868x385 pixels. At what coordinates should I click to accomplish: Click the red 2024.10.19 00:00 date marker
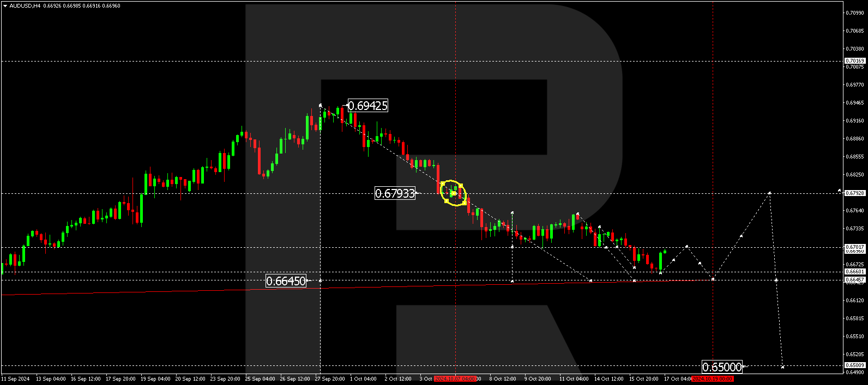tap(712, 379)
